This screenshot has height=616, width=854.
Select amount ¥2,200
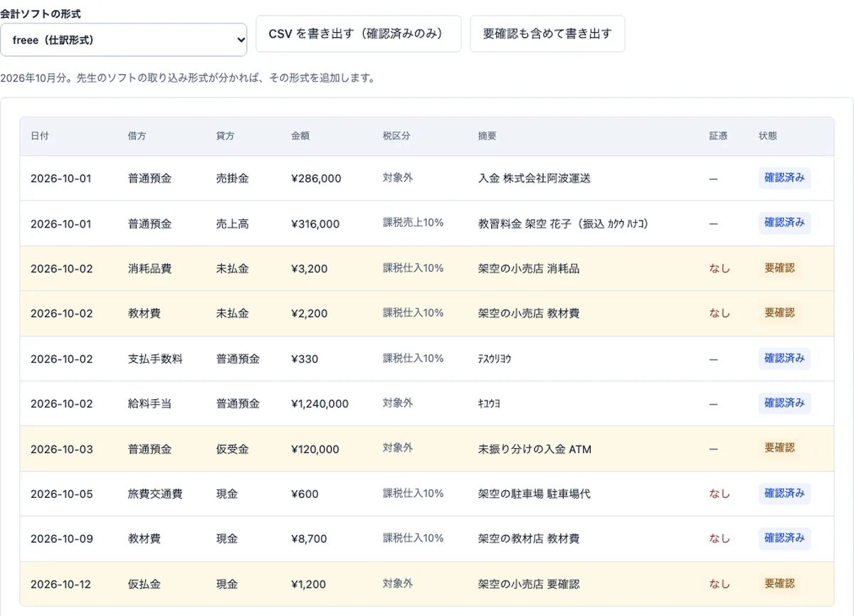coord(309,314)
